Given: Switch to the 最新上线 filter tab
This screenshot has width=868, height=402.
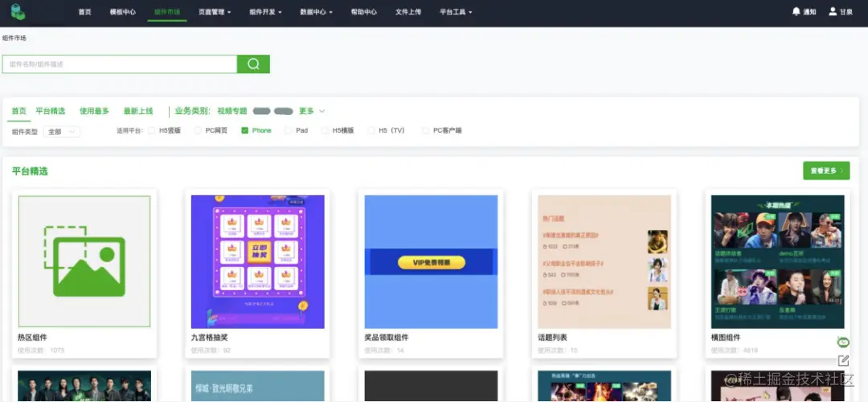Looking at the screenshot, I should [x=138, y=111].
